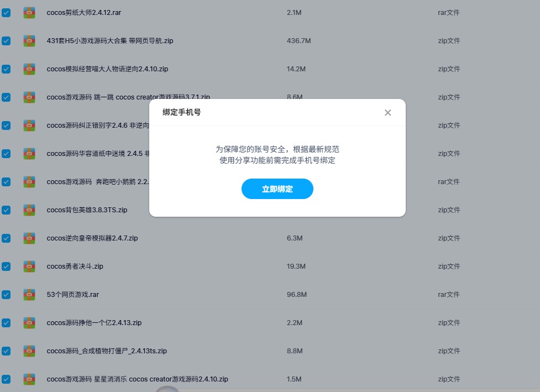
Task: Toggle checkbox for cocos逆向皇帝模拟器2.4.7.zip
Action: point(6,238)
